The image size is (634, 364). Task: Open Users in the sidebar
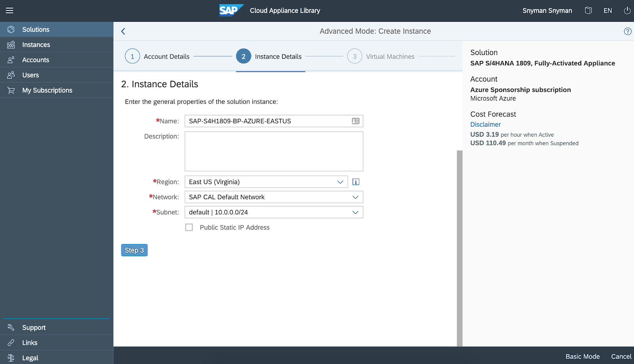pos(57,75)
